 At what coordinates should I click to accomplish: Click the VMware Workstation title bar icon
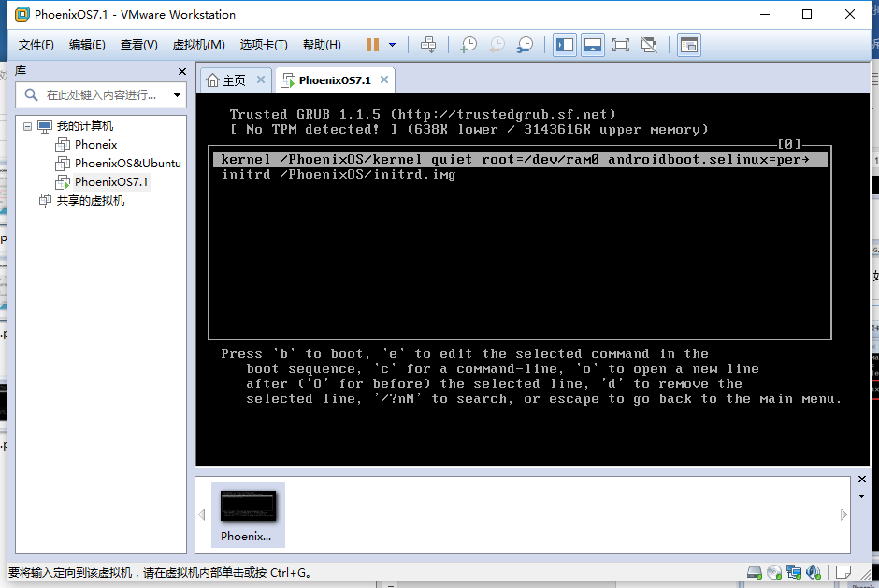pyautogui.click(x=22, y=14)
